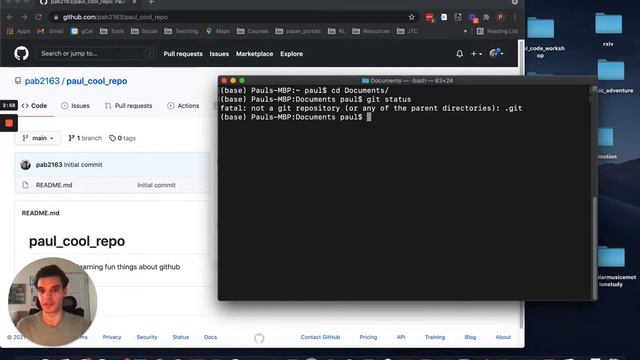Select the Code tab

point(35,106)
